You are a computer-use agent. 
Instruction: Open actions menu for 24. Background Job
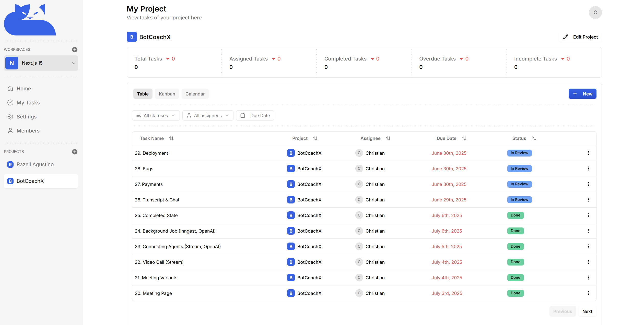pyautogui.click(x=588, y=231)
